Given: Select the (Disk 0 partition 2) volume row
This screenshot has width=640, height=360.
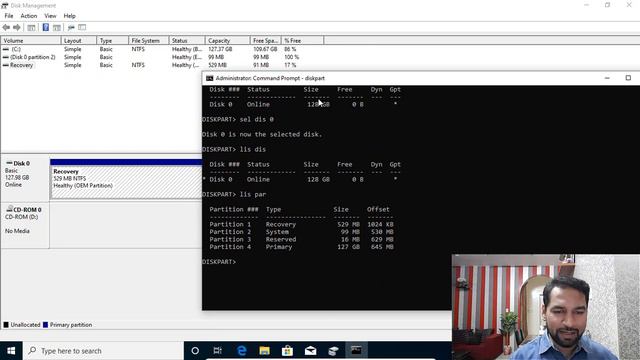Looking at the screenshot, I should (x=163, y=57).
